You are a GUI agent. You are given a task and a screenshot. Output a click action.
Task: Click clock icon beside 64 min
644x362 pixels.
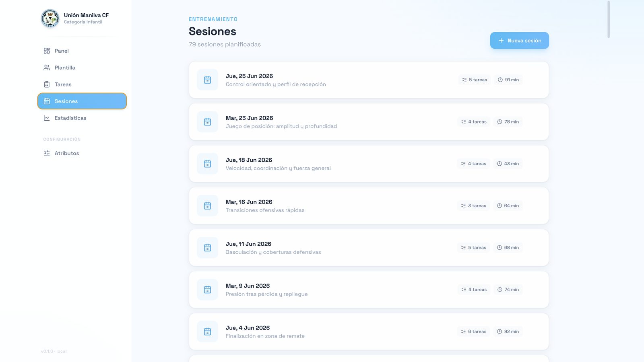500,206
